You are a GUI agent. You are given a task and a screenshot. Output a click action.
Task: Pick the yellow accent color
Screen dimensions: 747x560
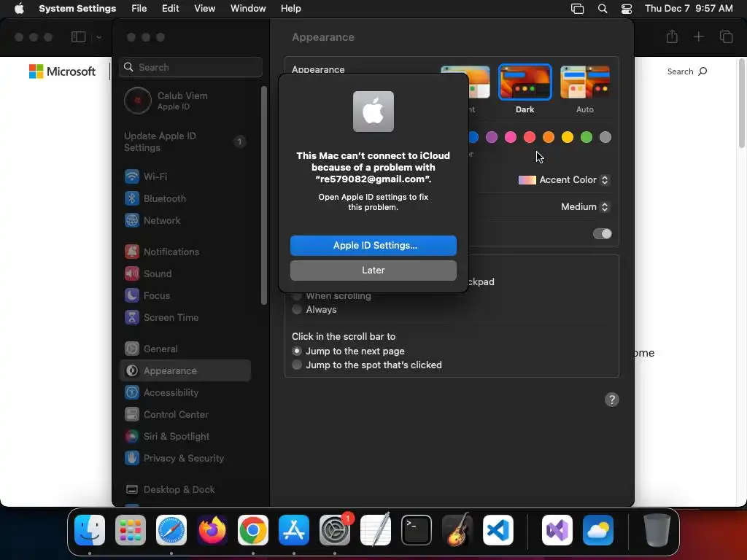[x=568, y=138]
